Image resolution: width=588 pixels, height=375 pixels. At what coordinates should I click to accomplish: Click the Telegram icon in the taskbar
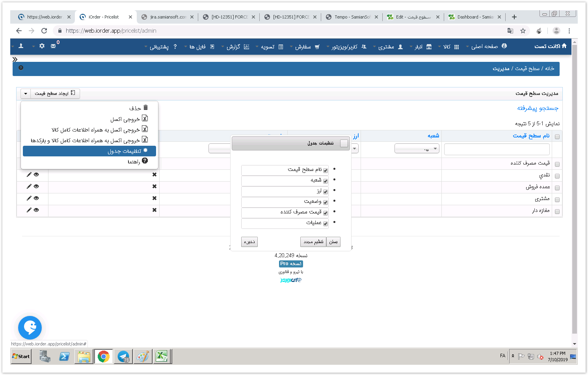[123, 356]
